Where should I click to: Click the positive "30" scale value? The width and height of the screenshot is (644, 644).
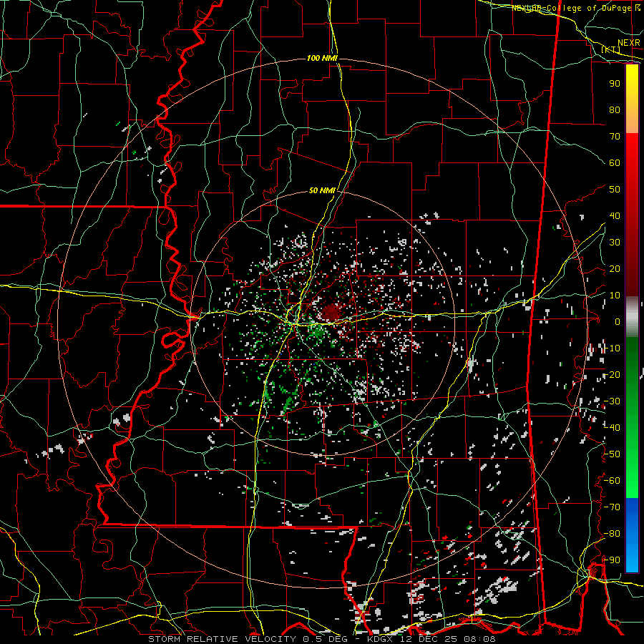tap(615, 243)
